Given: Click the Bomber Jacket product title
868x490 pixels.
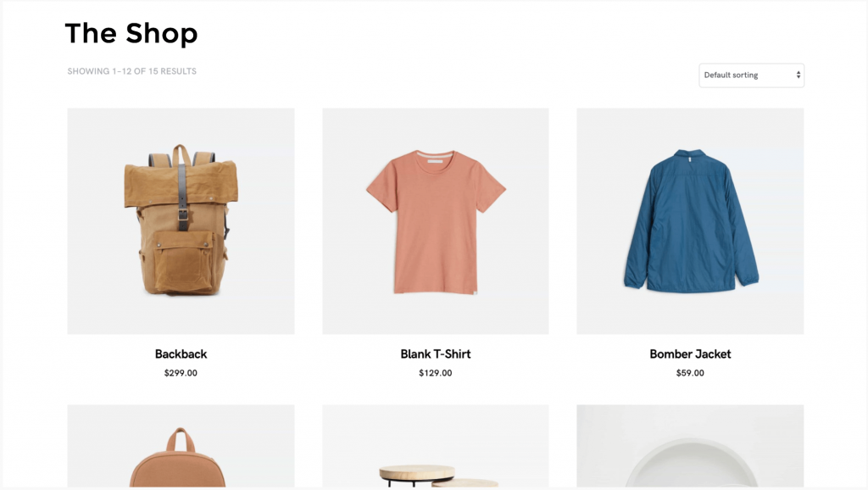Looking at the screenshot, I should 690,354.
